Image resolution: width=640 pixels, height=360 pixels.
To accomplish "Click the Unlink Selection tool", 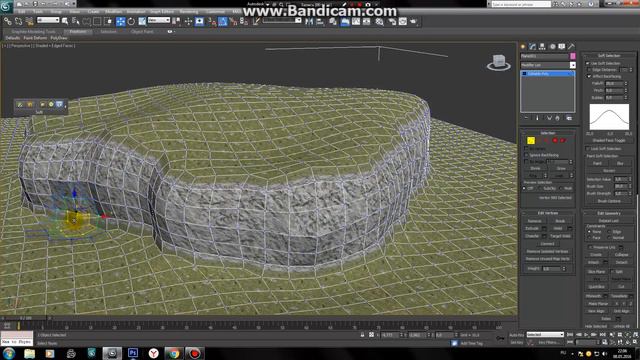I will (18, 21).
